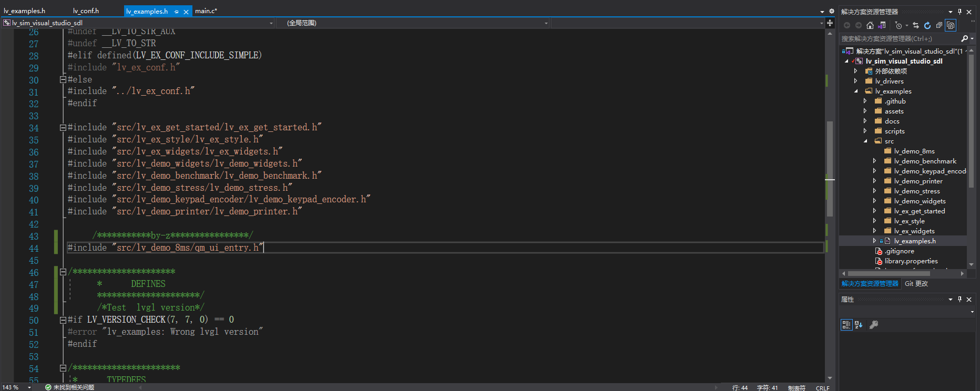The width and height of the screenshot is (980, 391).
Task: Select the lv_demo_8ms folder
Action: click(x=914, y=151)
